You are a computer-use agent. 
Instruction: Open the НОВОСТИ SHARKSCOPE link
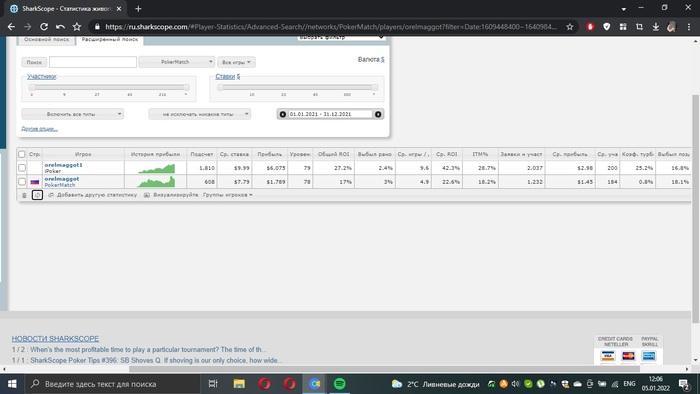tap(55, 339)
